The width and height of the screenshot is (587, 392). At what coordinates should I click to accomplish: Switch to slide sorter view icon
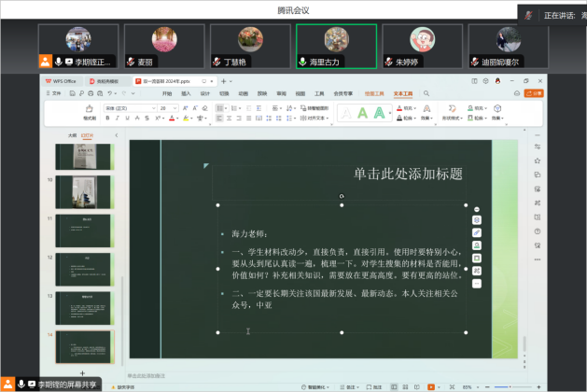(406, 386)
